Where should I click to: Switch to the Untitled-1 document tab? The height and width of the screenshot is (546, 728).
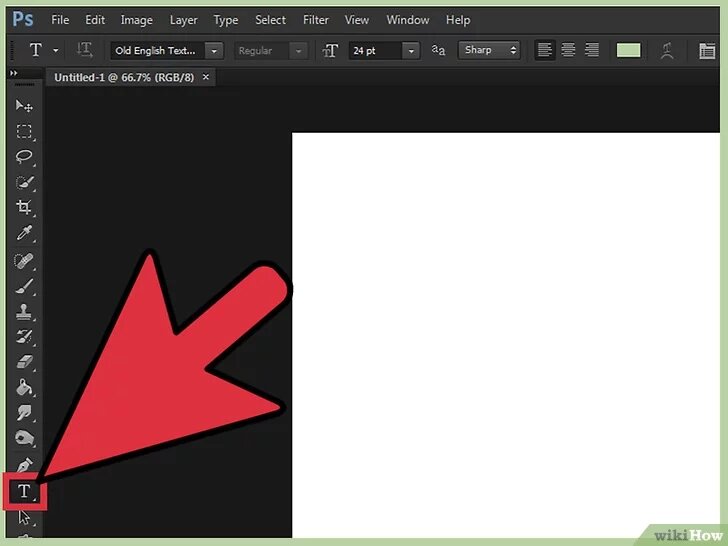[124, 78]
